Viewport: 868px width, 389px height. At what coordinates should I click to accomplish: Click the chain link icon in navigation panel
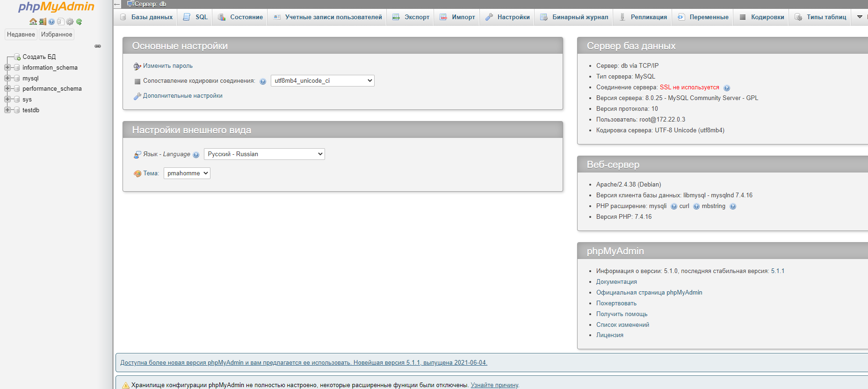point(98,46)
